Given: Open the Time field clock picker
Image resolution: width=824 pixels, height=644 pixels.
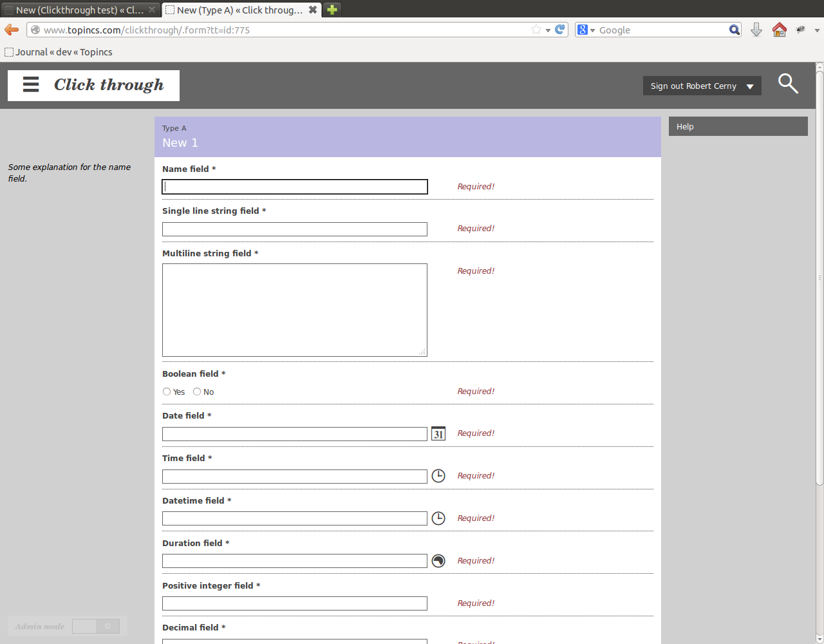Looking at the screenshot, I should pyautogui.click(x=438, y=476).
